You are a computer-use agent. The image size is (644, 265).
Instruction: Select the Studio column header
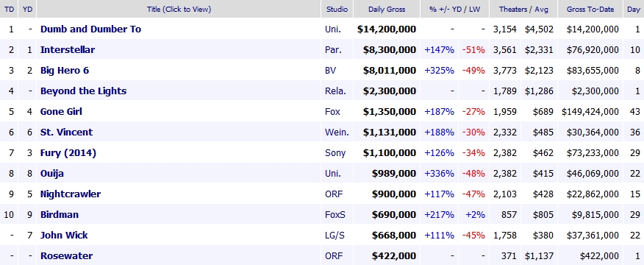[337, 9]
